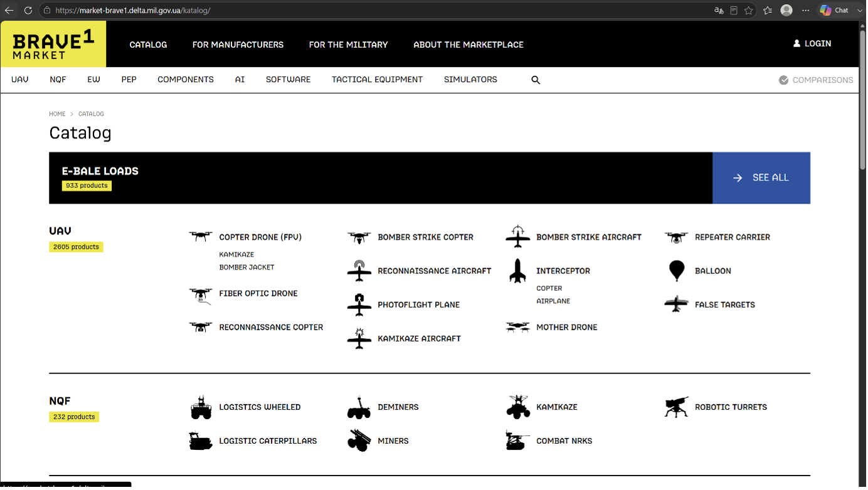
Task: Open the browser profile avatar
Action: pos(786,11)
